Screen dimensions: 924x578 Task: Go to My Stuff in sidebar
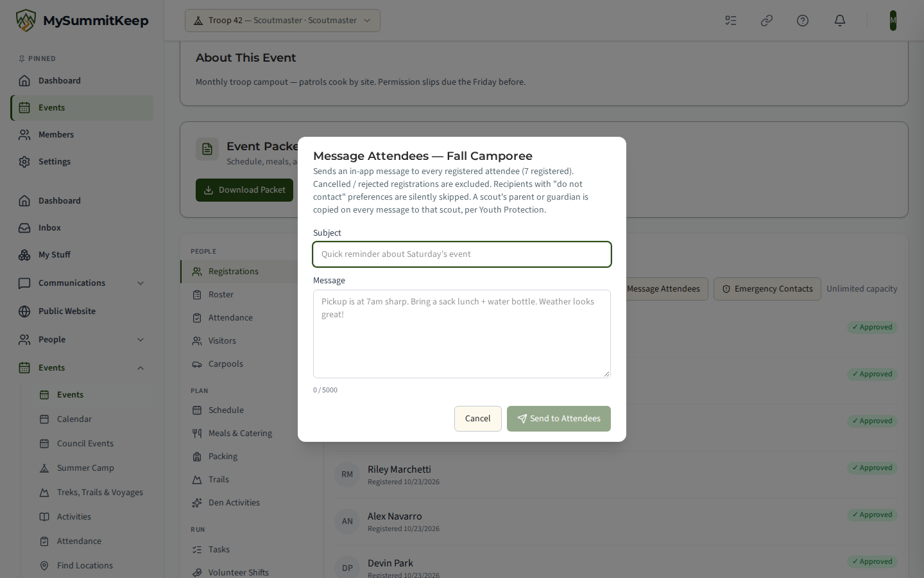81,255
